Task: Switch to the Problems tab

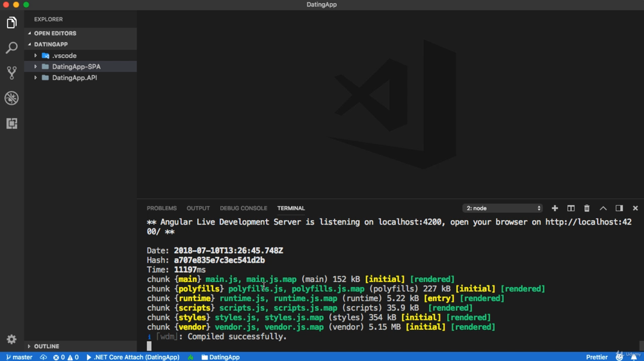Action: tap(162, 208)
